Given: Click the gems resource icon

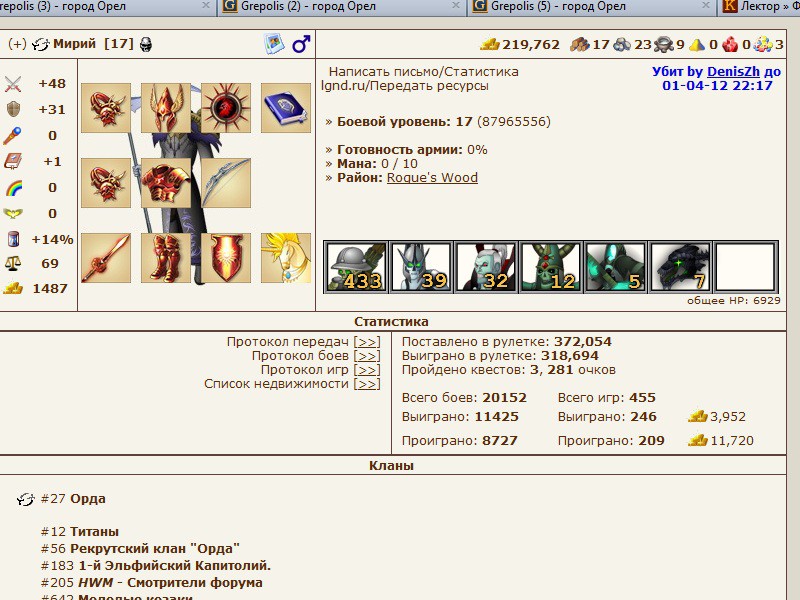Looking at the screenshot, I should tap(763, 44).
